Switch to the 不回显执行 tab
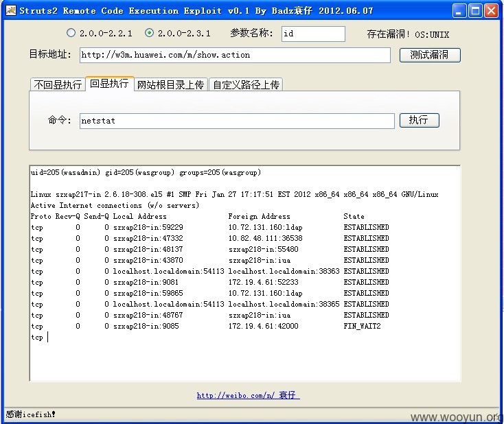This screenshot has height=424, width=504. point(58,84)
